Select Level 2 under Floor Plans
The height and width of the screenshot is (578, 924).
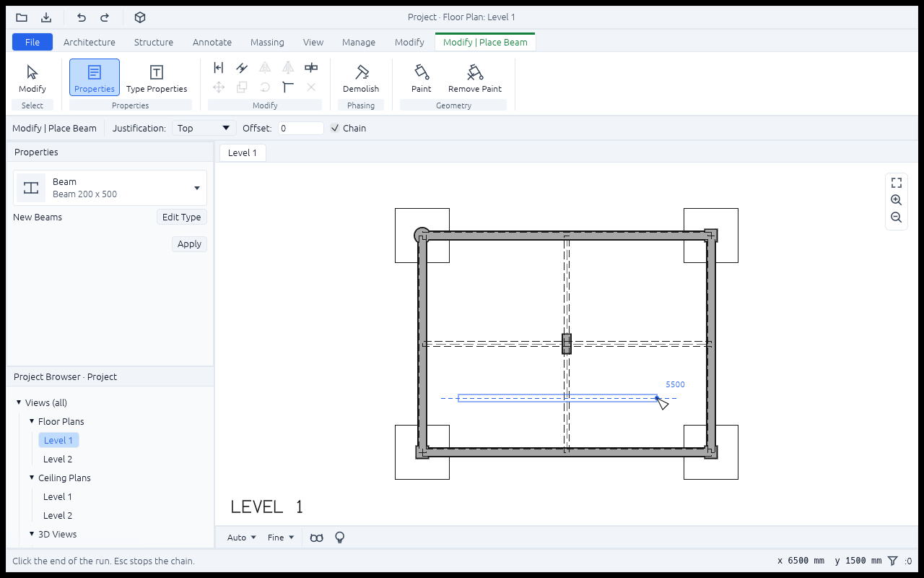click(58, 459)
